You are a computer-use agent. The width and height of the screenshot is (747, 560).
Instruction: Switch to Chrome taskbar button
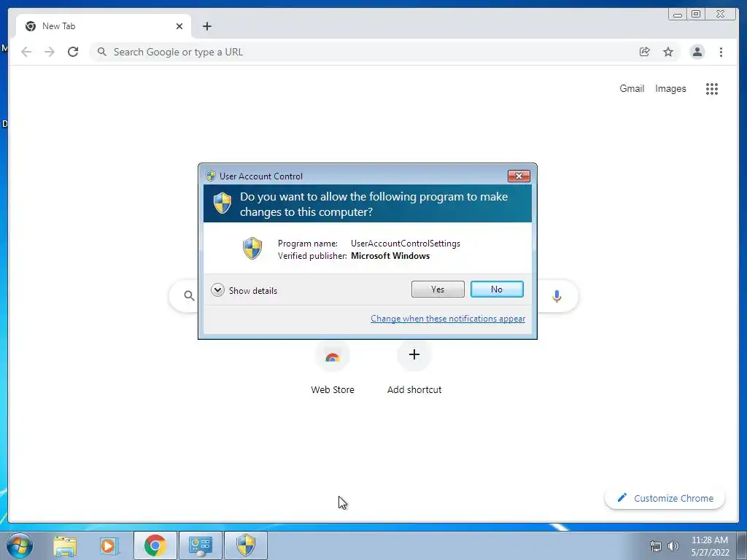155,545
